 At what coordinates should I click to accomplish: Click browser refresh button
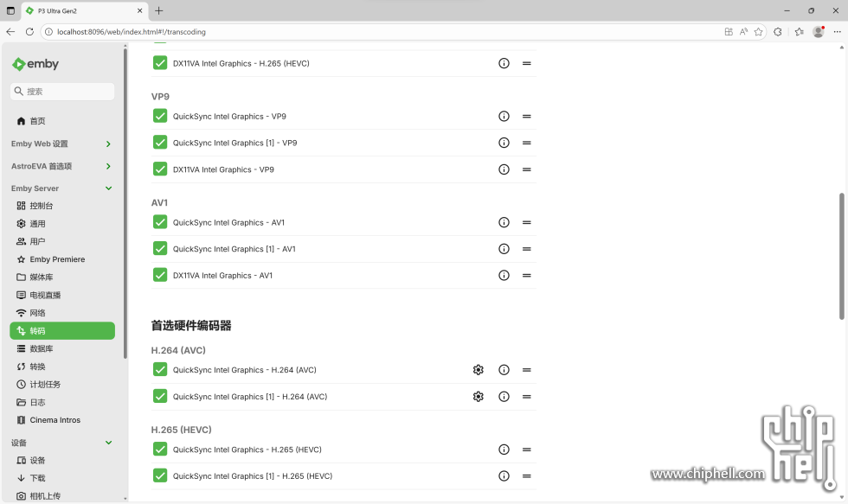(29, 32)
